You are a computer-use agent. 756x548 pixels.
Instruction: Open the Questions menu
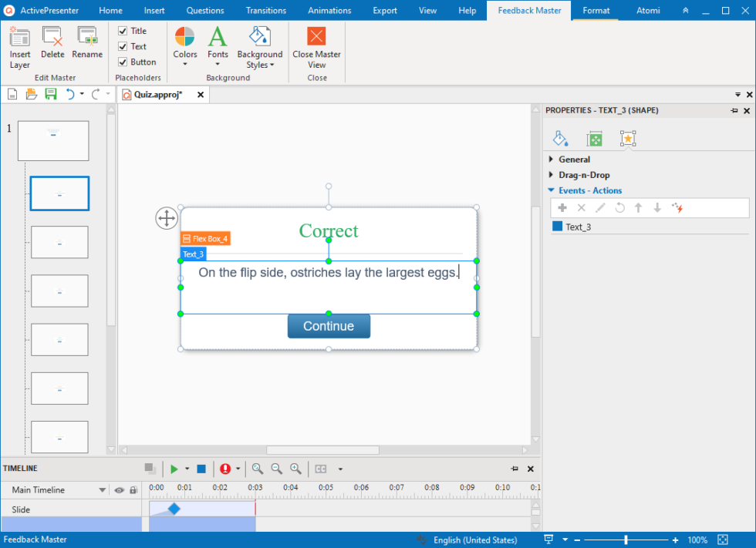[x=204, y=10]
